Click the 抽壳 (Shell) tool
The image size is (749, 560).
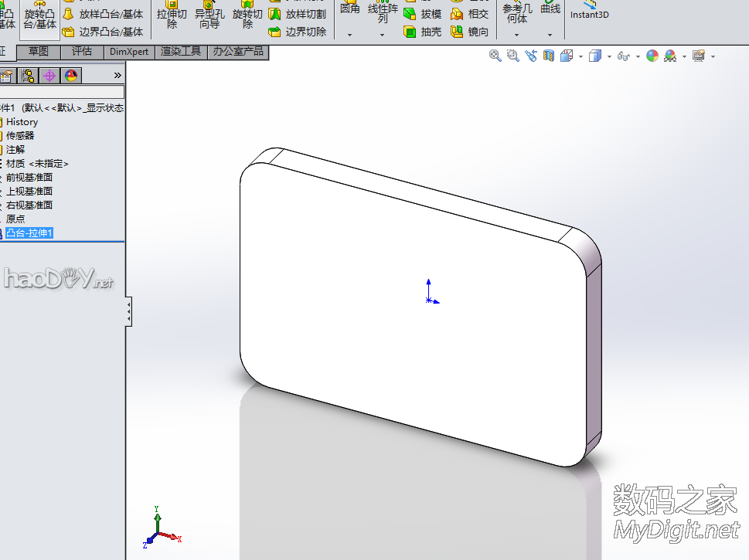pyautogui.click(x=422, y=32)
